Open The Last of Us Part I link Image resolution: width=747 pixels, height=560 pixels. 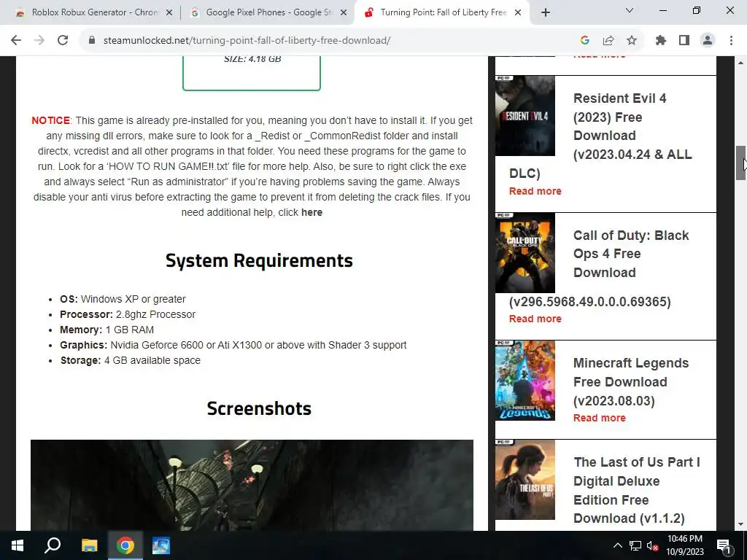coord(636,490)
